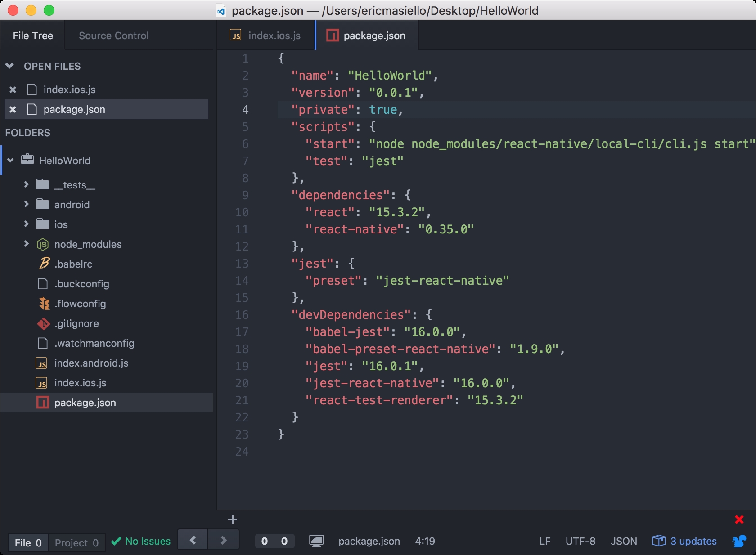
Task: Collapse the OPEN FILES section
Action: pyautogui.click(x=10, y=66)
